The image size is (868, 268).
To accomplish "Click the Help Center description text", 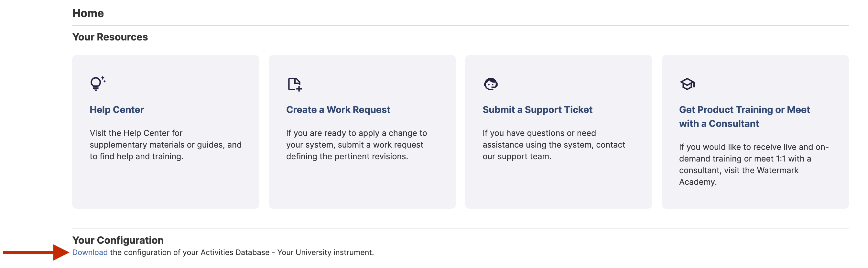I will click(166, 145).
